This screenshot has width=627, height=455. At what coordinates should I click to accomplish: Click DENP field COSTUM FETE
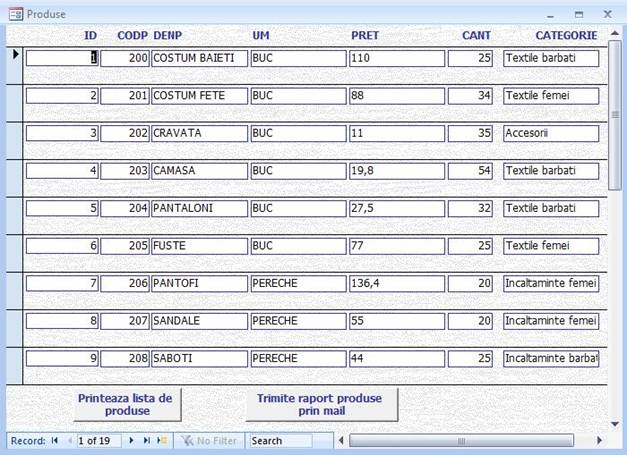point(200,96)
